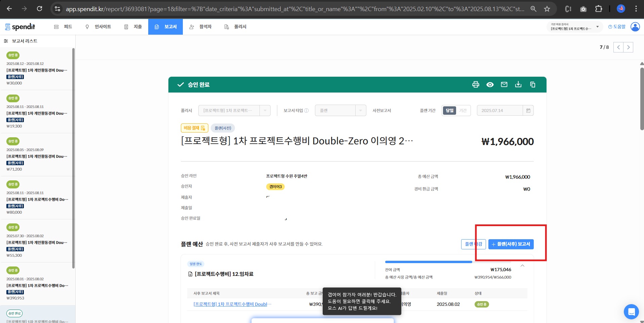Reload the page with the refresh icon

39,9
